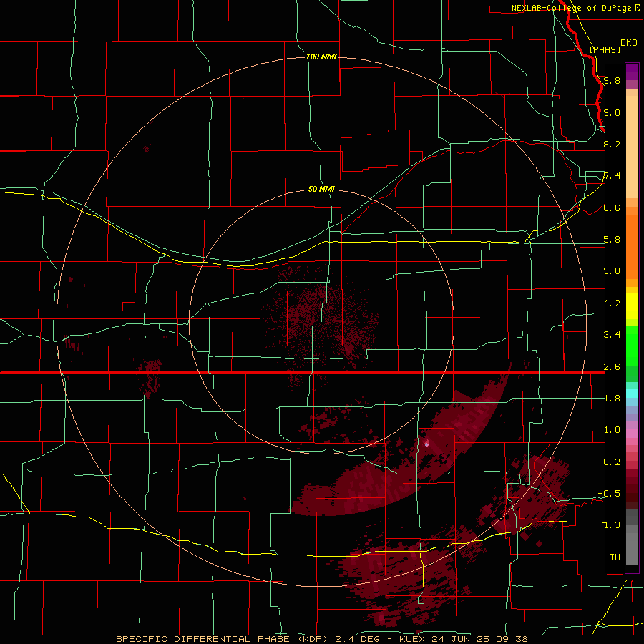
Task: Click the 9.0 value on the color scale
Action: (x=612, y=112)
